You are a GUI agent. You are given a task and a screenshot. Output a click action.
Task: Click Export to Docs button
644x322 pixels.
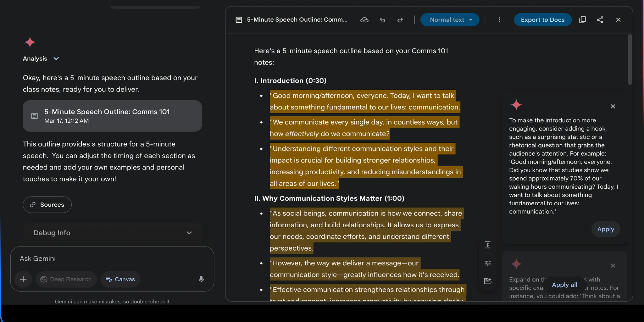pos(542,20)
